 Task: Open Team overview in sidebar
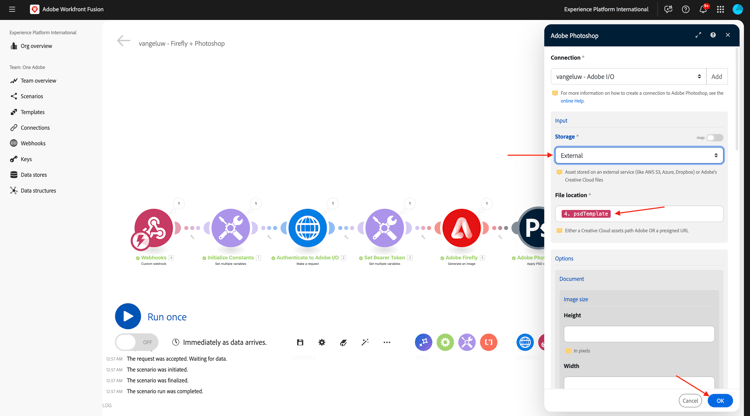[x=38, y=81]
